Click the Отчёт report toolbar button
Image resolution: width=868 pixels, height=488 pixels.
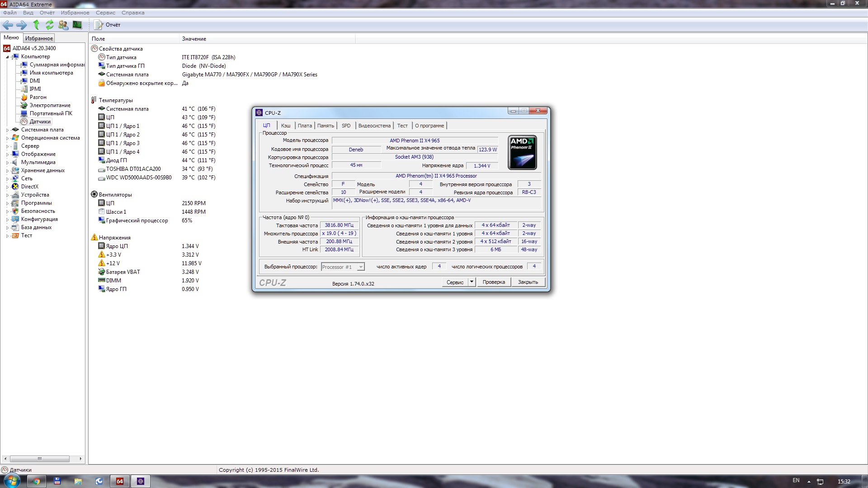click(x=108, y=25)
